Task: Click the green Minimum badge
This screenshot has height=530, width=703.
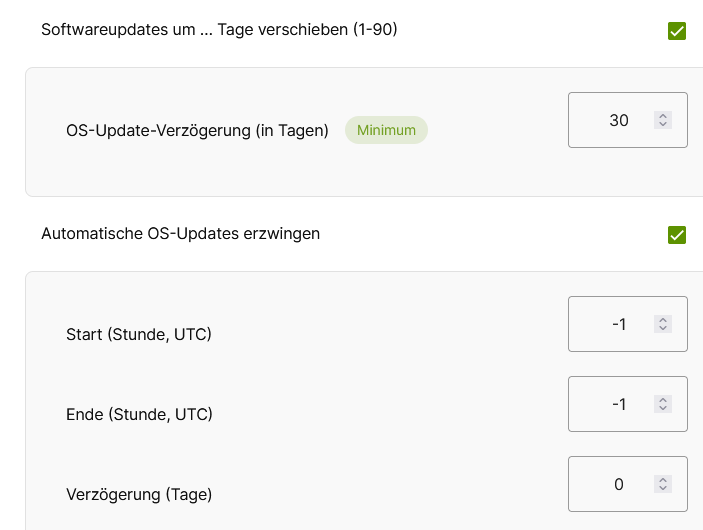Action: coord(386,130)
